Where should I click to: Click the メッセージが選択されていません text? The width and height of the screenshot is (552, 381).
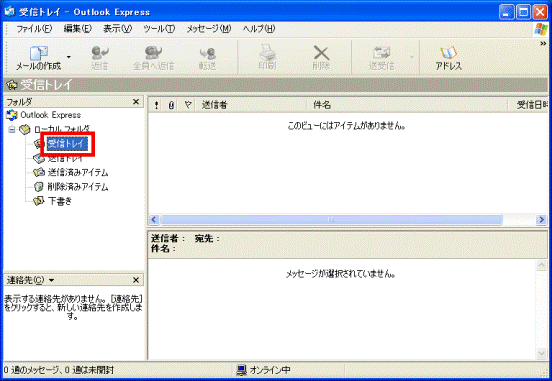[x=340, y=274]
